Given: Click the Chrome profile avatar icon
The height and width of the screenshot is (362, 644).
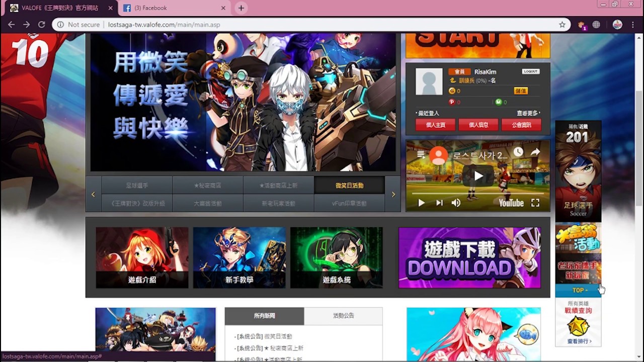Looking at the screenshot, I should [617, 25].
